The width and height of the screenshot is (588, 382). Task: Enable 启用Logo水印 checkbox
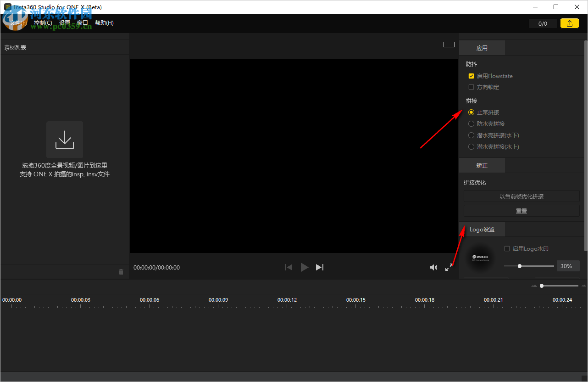tap(507, 249)
